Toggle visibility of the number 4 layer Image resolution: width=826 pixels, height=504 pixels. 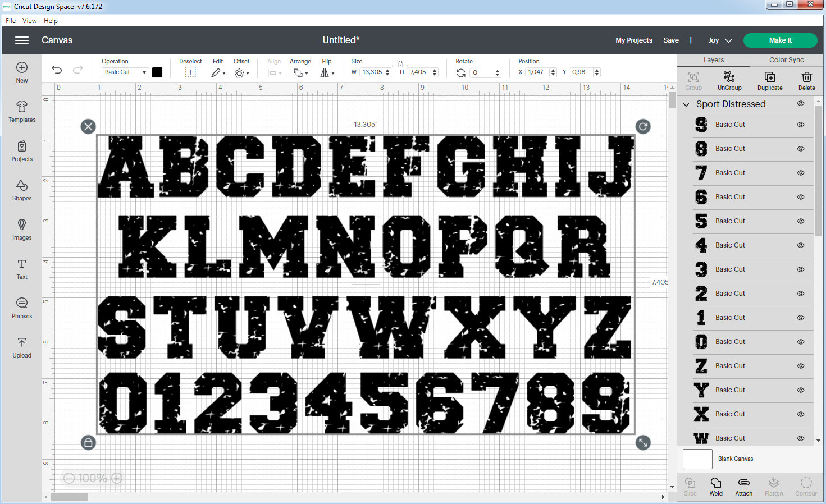[801, 245]
